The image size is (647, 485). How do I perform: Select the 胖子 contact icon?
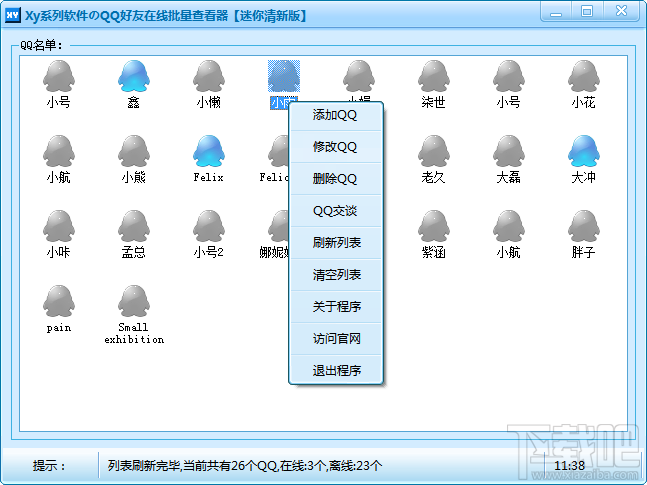tap(583, 226)
